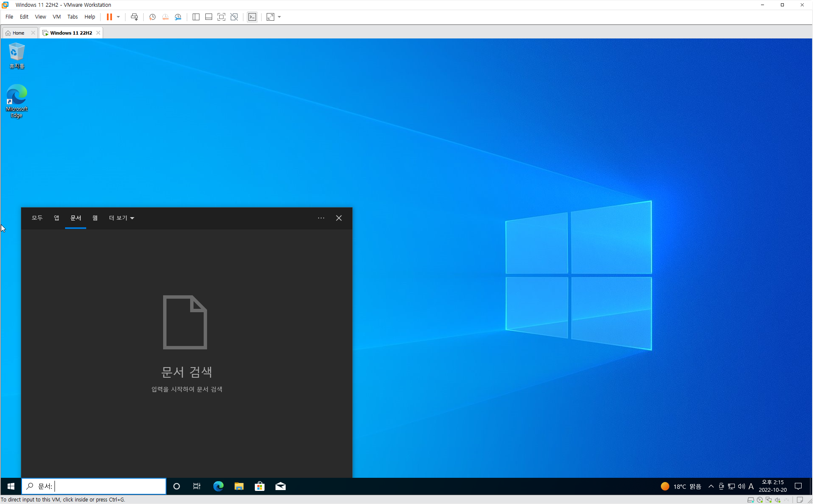
Task: Expand 더 보기 dropdown in search panel
Action: pyautogui.click(x=122, y=218)
